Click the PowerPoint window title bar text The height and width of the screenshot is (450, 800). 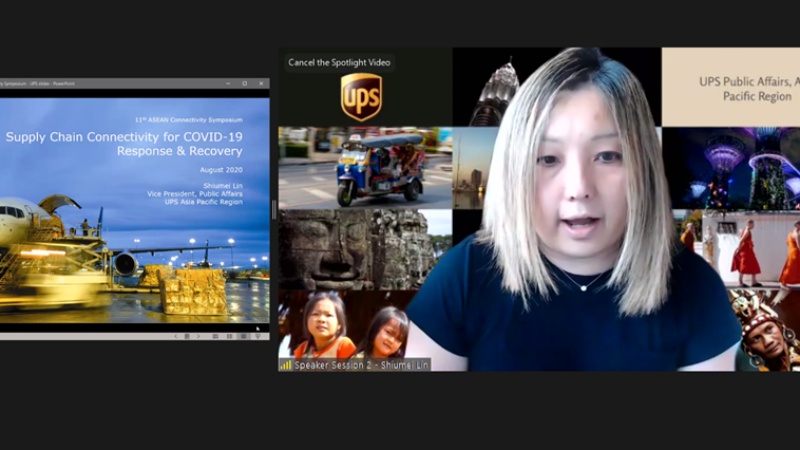point(37,83)
